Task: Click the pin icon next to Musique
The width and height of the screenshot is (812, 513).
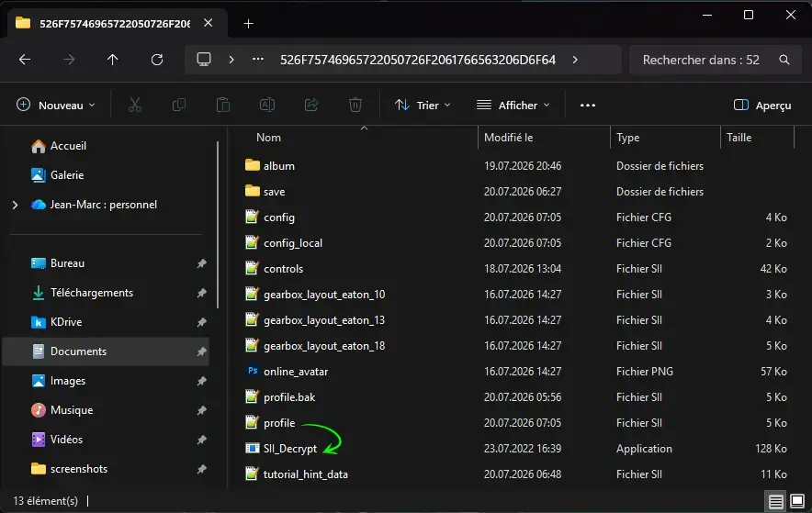Action: [x=201, y=410]
